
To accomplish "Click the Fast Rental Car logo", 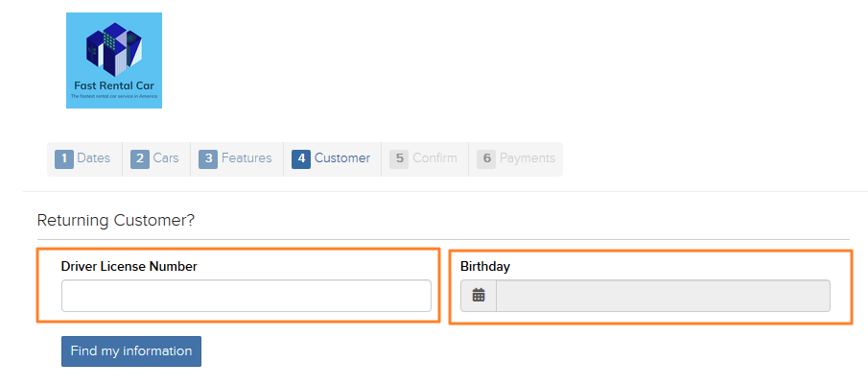I will click(x=114, y=60).
